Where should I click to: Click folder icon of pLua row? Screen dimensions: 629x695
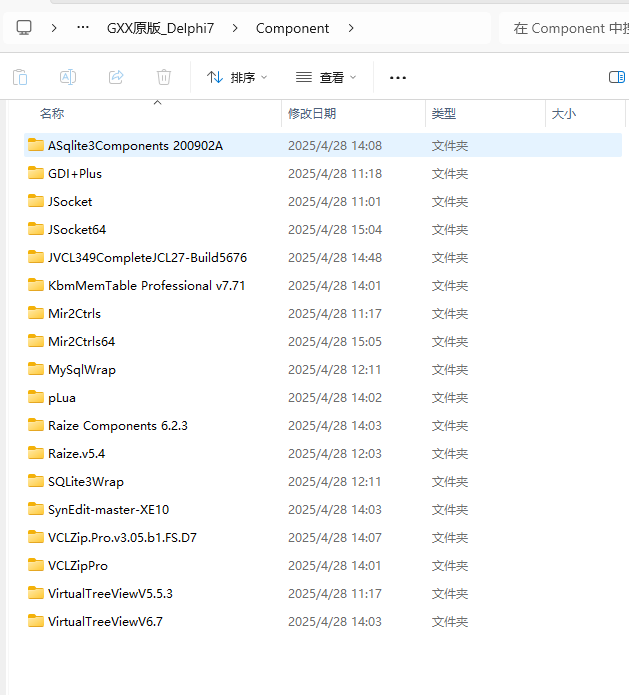point(36,397)
